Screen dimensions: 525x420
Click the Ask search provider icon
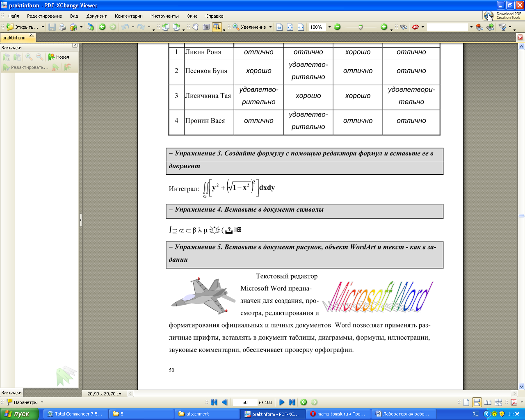[x=415, y=27]
